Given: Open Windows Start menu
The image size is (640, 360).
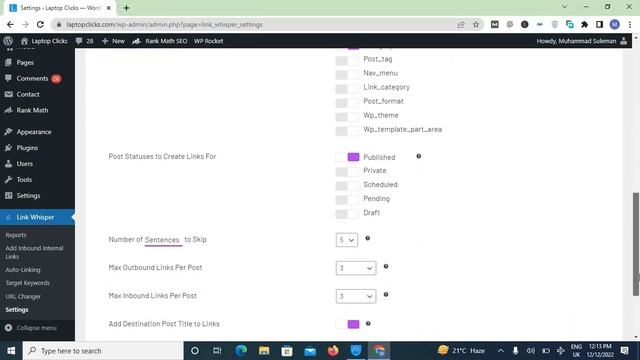Looking at the screenshot, I should click(x=11, y=351).
